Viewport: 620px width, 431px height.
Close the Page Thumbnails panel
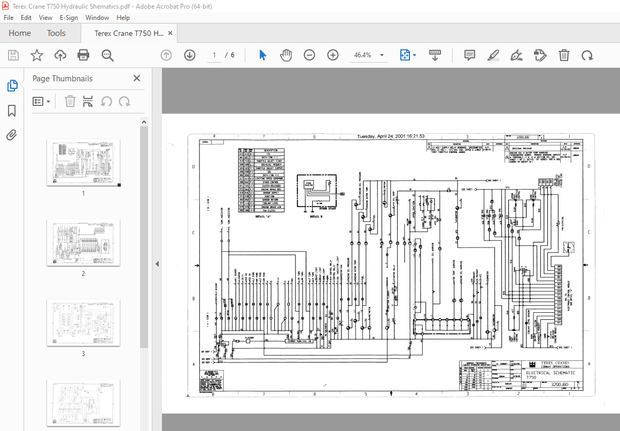click(x=137, y=78)
